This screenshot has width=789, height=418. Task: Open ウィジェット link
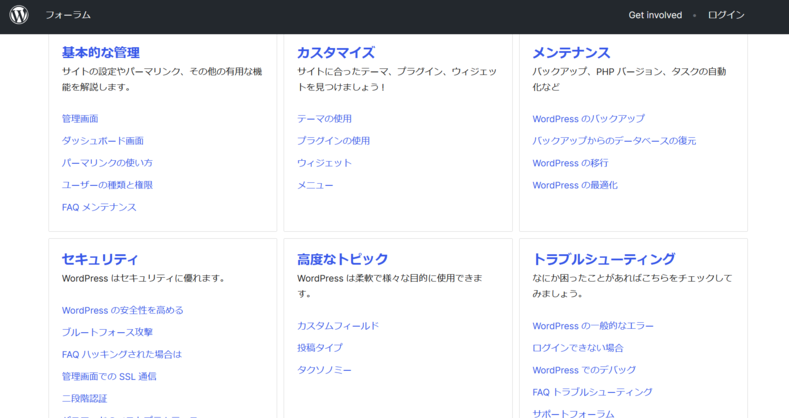[x=324, y=163]
